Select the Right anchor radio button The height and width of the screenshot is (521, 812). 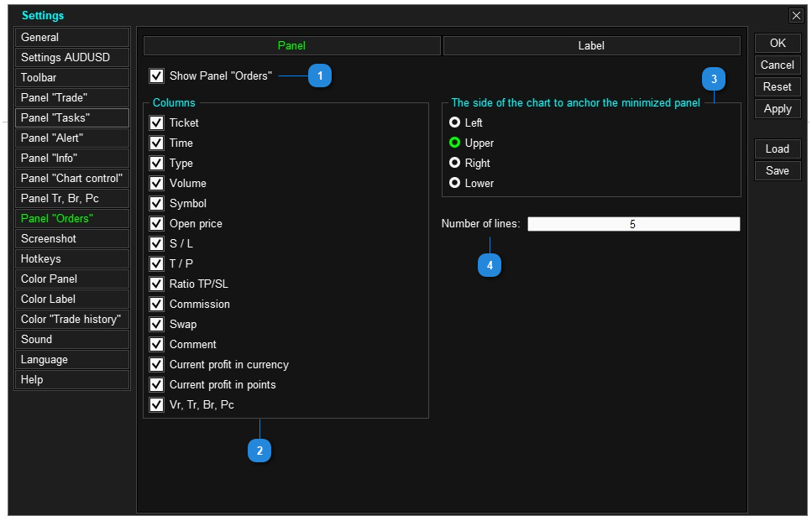coord(454,163)
